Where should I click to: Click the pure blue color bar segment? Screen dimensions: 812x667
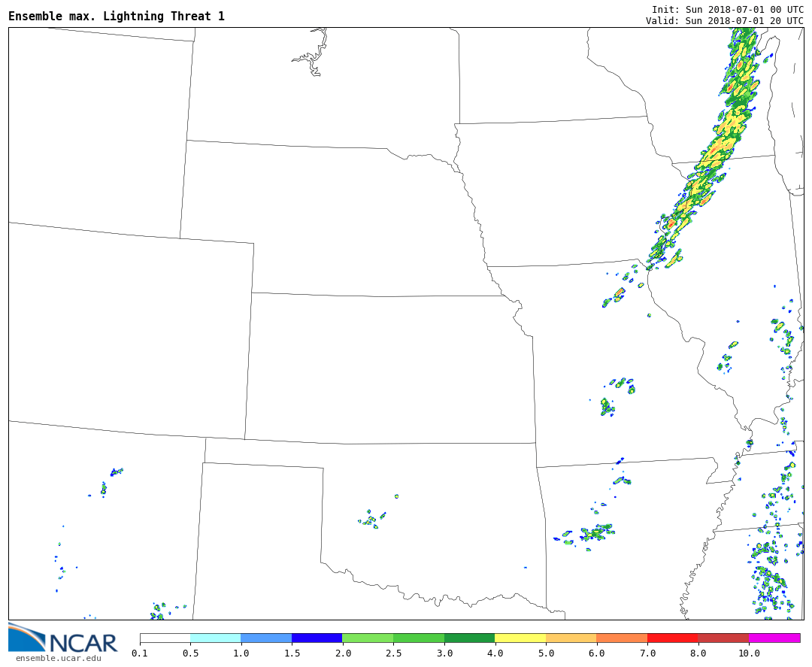tap(317, 638)
